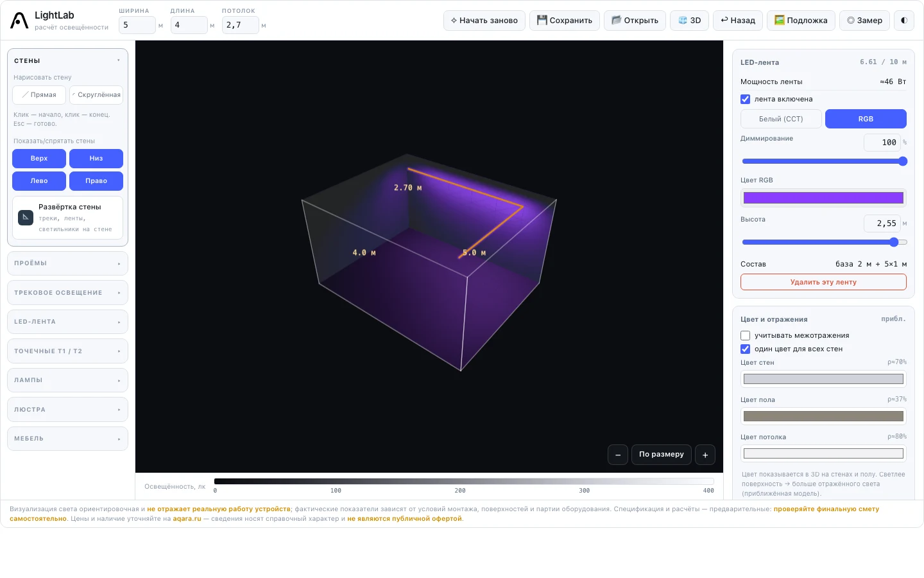Expand the ТРЕКОВОЕ ОСВЕЩЕНИЕ section
The image size is (924, 578).
[67, 293]
